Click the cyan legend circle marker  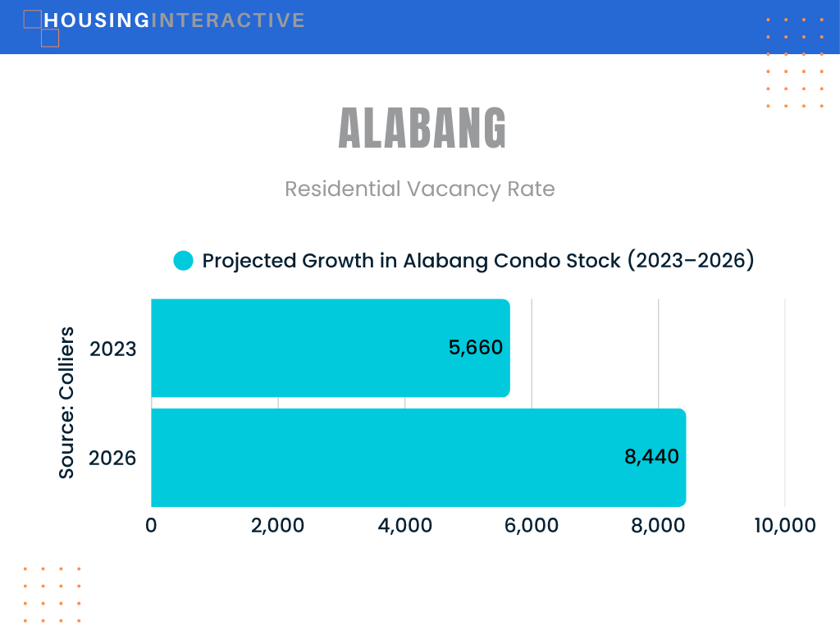tap(183, 261)
